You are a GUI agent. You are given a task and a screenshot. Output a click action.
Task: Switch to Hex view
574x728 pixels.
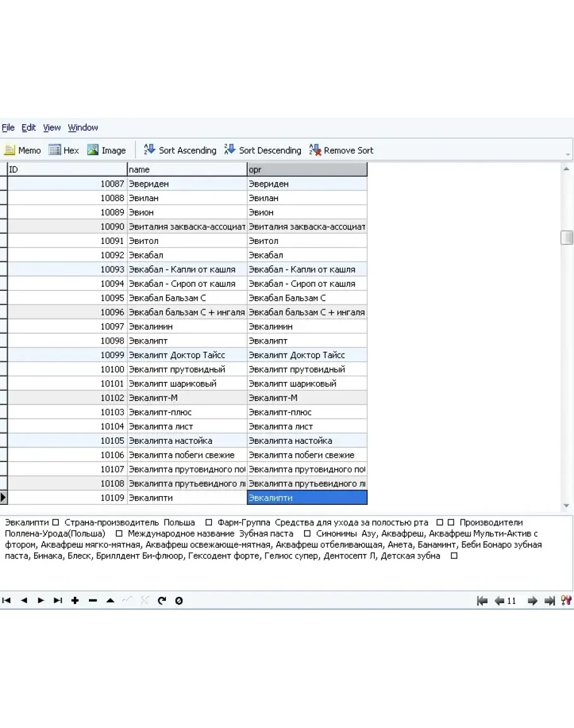point(64,151)
